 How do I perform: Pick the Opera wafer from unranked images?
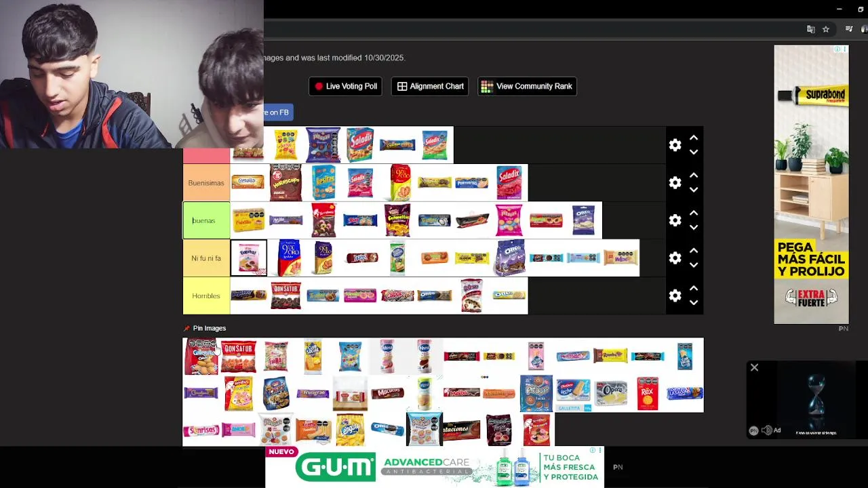click(x=611, y=394)
